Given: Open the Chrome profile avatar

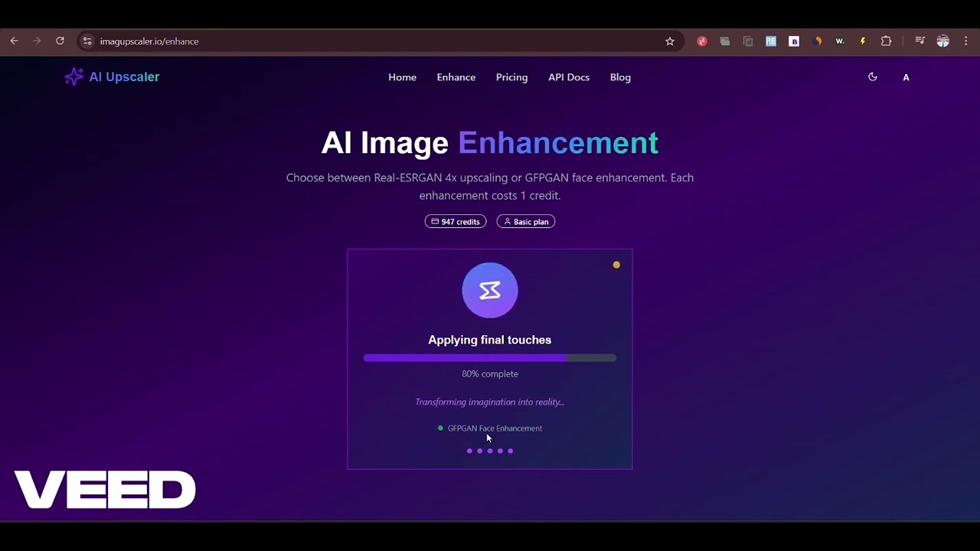Looking at the screenshot, I should click(942, 41).
